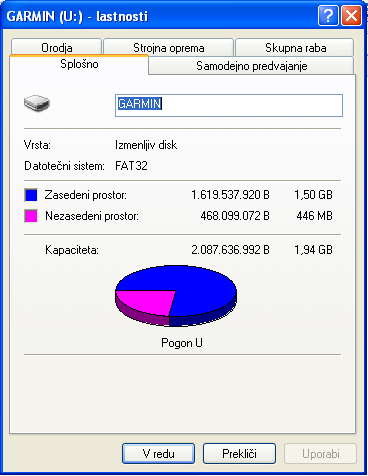Screen dimensions: 368x476
Task: Click the magenta free space swatch
Action: (x=31, y=216)
